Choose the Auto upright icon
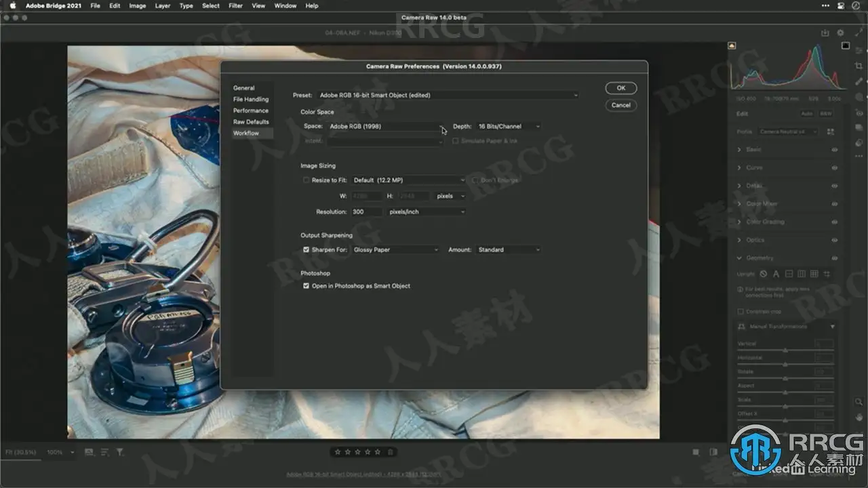The width and height of the screenshot is (868, 488). click(776, 274)
